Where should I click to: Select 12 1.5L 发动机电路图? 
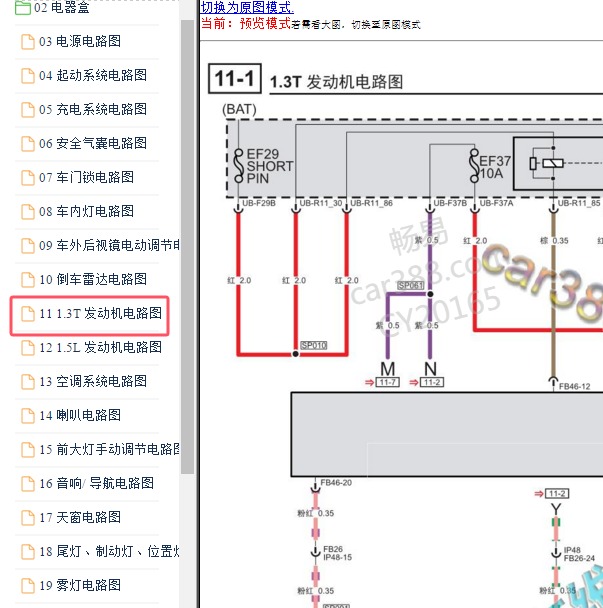100,347
